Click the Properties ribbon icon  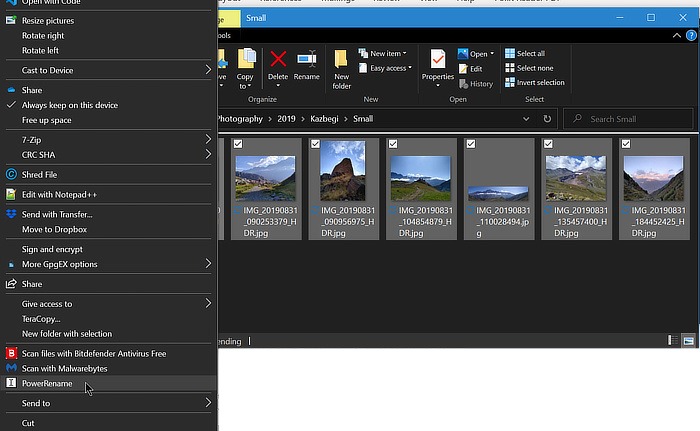tap(438, 59)
